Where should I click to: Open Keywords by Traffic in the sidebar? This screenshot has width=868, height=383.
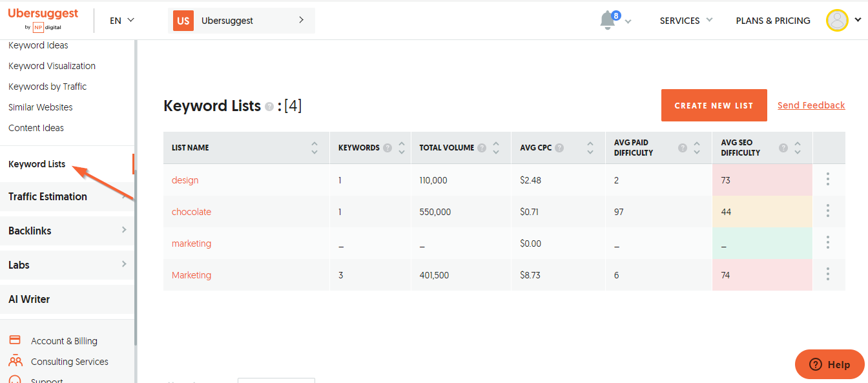[x=47, y=87]
